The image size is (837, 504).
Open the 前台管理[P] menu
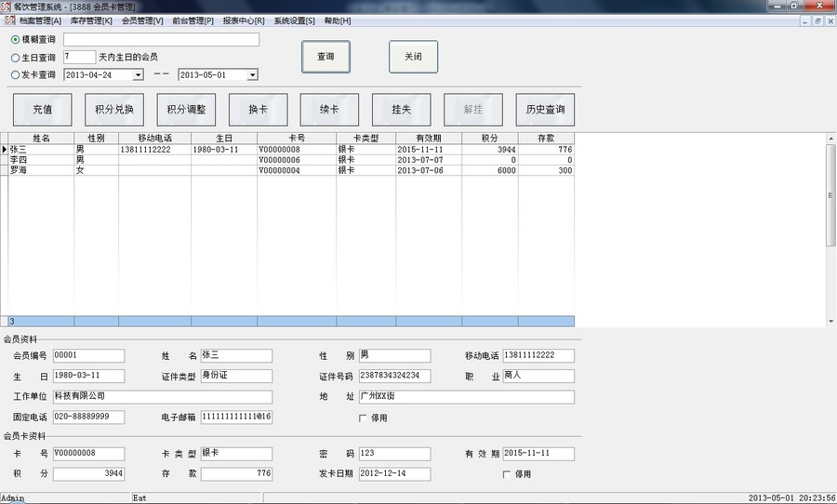click(x=193, y=20)
